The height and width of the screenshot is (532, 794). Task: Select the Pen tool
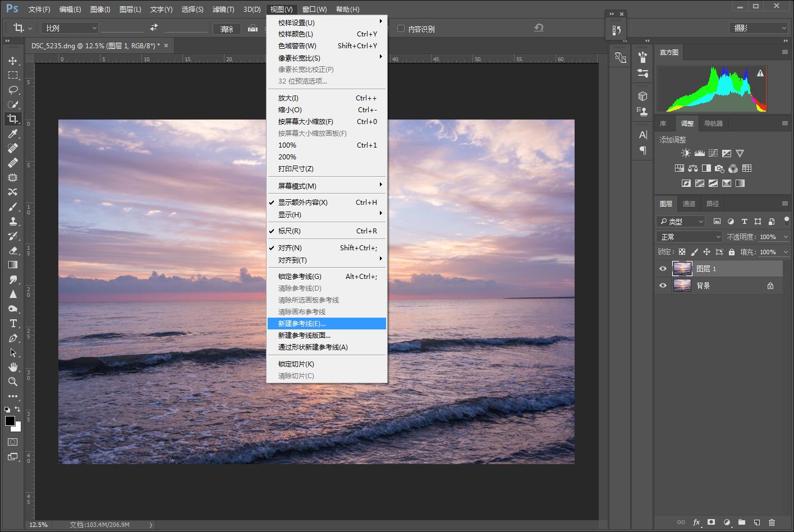(12, 338)
